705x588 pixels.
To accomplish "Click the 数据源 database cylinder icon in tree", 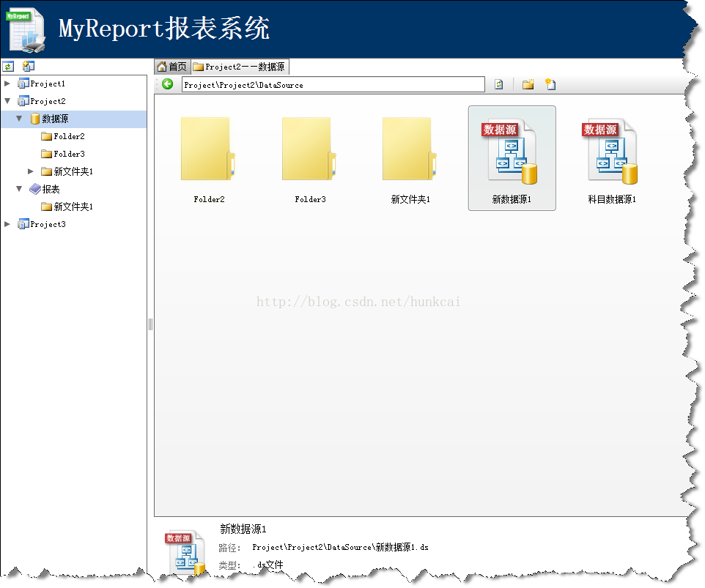I will click(x=35, y=119).
